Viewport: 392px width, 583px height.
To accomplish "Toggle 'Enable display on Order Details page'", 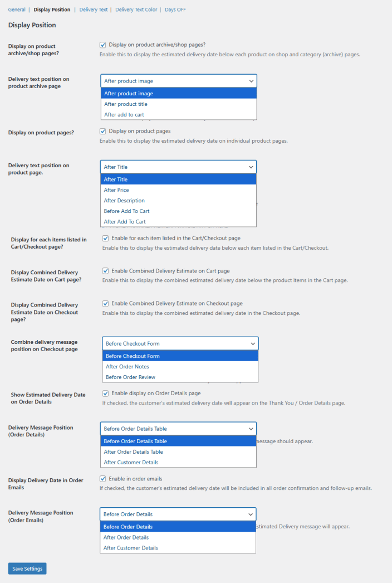I will (x=106, y=393).
